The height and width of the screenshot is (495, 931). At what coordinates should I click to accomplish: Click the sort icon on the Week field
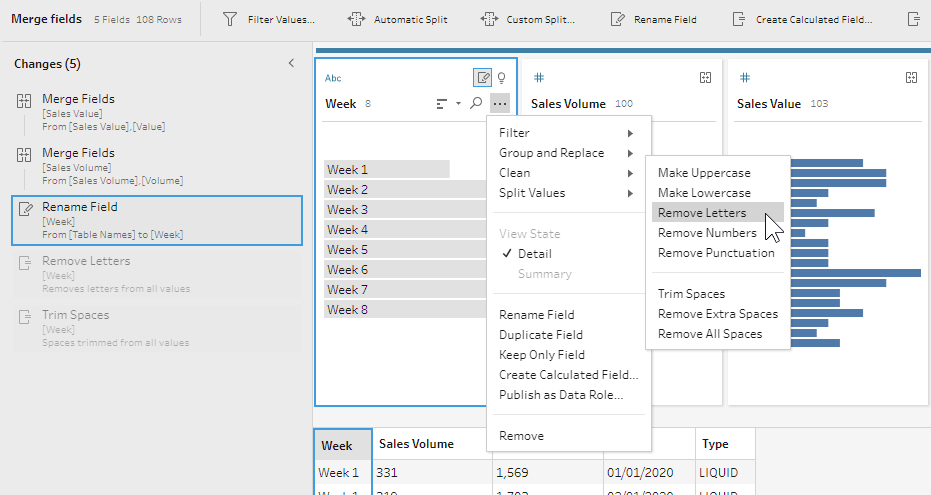click(x=441, y=104)
